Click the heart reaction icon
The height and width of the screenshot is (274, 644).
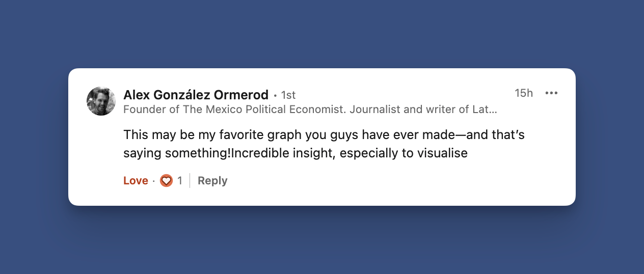point(166,181)
